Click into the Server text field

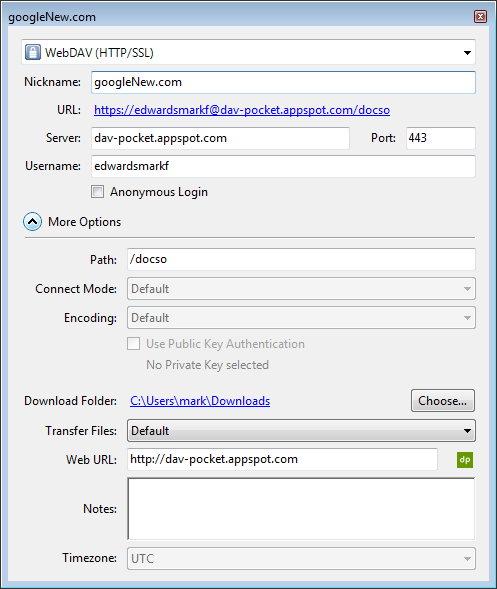click(220, 138)
